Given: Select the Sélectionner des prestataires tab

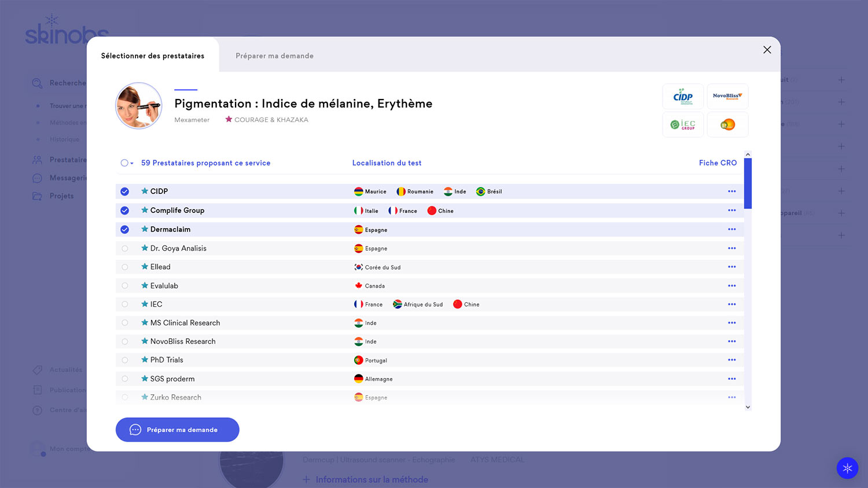Looking at the screenshot, I should 153,56.
